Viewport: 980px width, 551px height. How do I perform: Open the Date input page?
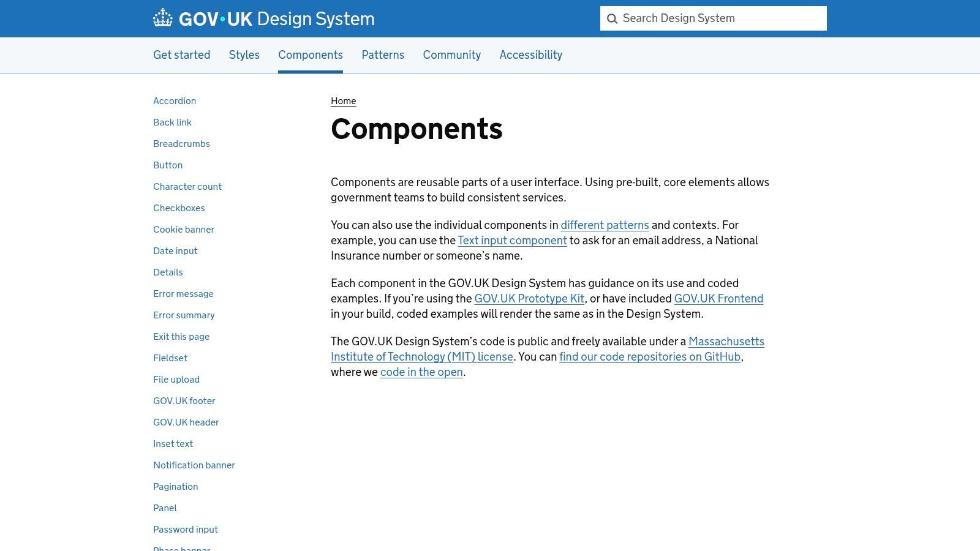[175, 251]
